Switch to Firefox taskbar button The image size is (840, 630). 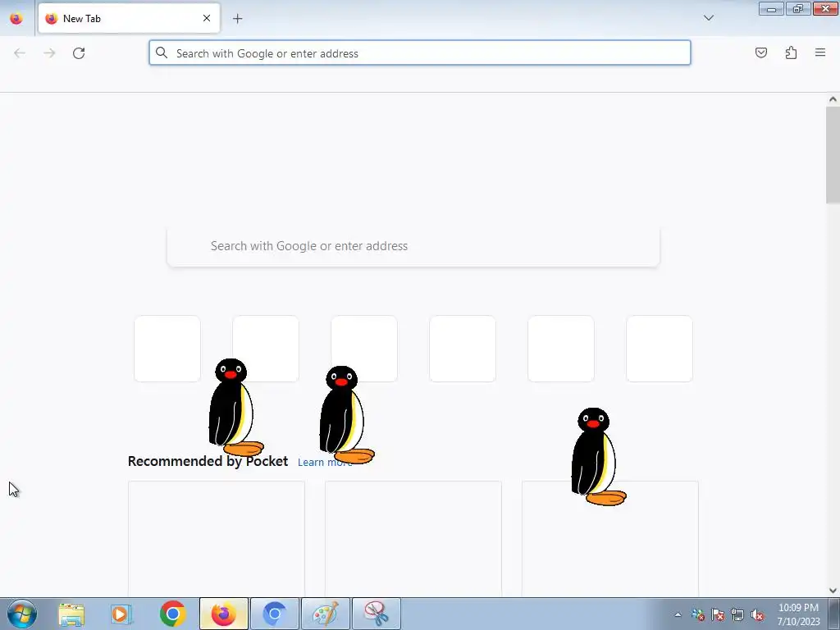(x=224, y=614)
